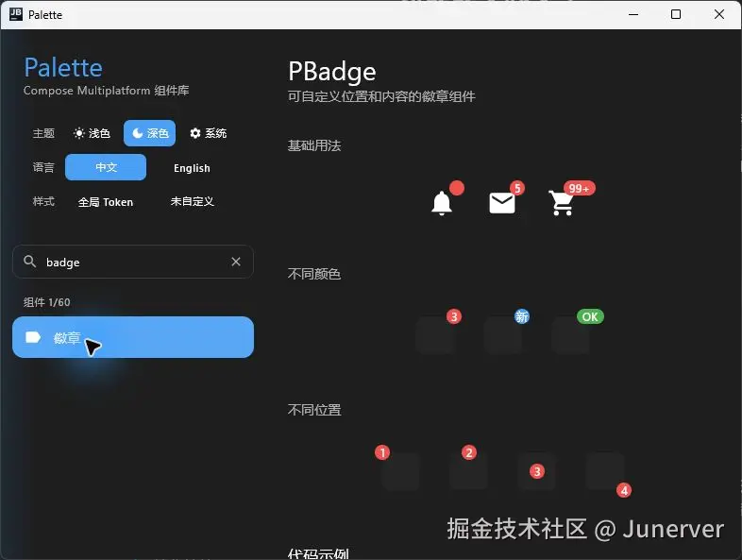The height and width of the screenshot is (560, 742).
Task: Click the top-left positioned badge 1
Action: [382, 452]
